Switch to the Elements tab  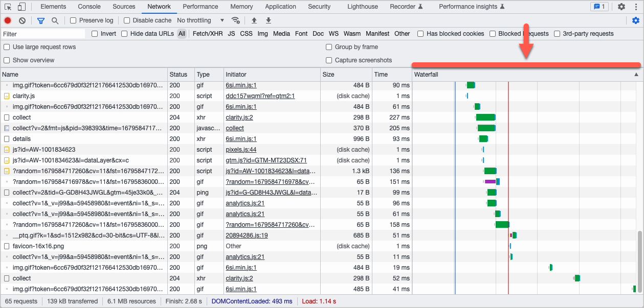(x=53, y=7)
